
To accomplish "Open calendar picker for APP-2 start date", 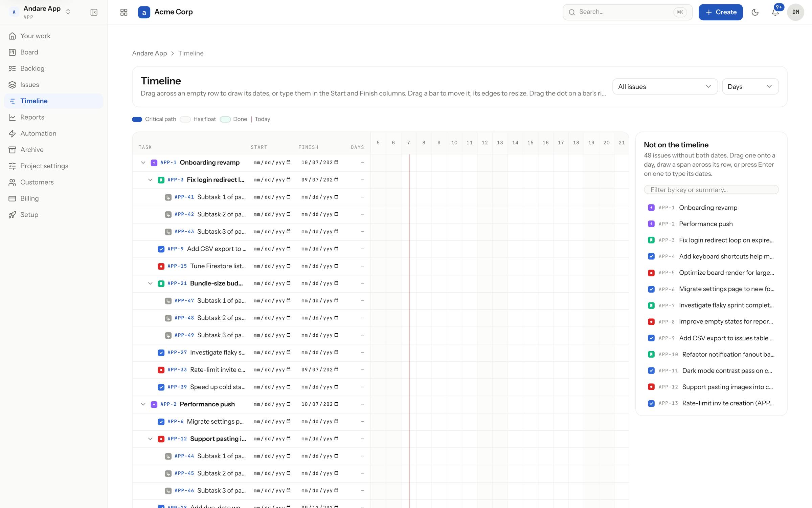I will point(289,404).
